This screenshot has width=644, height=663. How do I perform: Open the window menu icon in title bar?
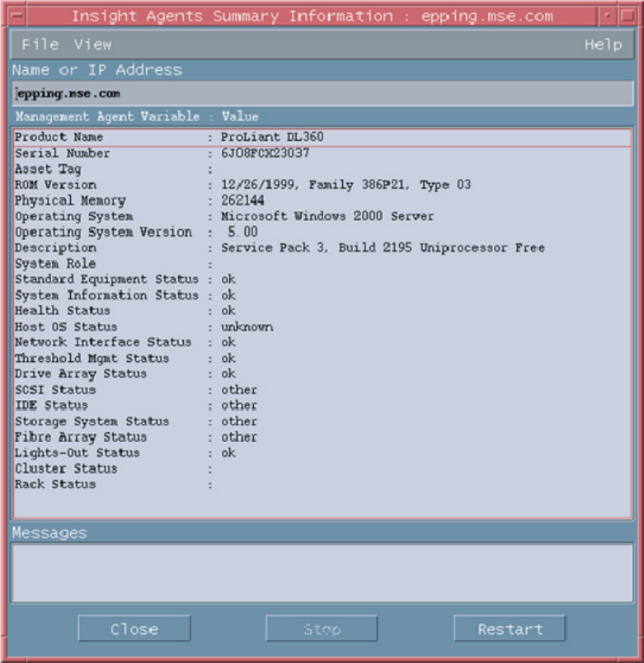click(x=17, y=16)
